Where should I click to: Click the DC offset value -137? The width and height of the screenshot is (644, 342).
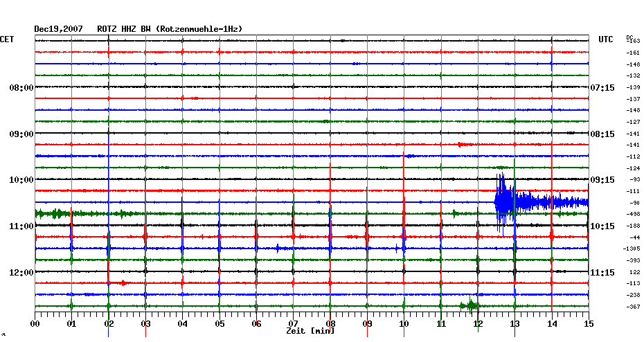click(x=633, y=100)
